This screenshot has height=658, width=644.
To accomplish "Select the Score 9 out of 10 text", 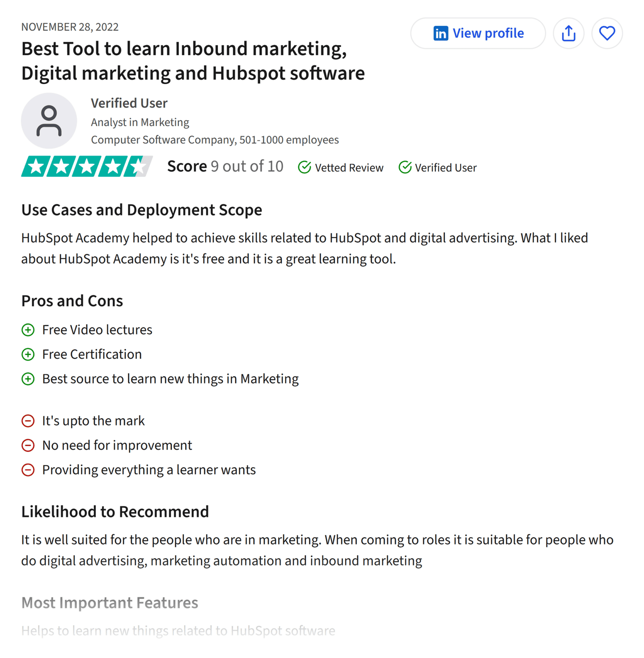I will pos(225,166).
